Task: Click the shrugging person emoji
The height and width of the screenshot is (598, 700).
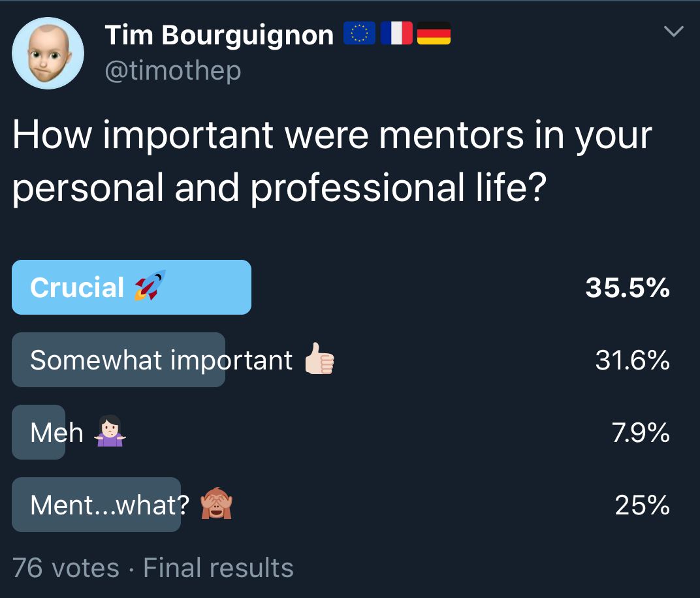Action: point(110,431)
